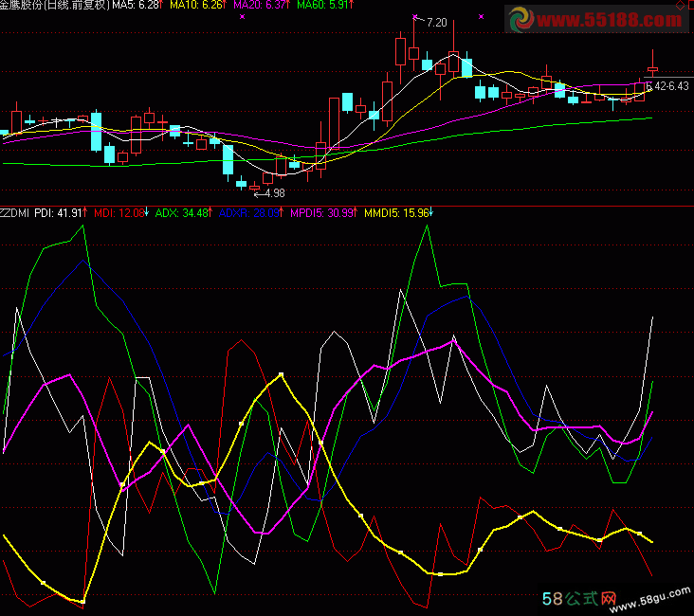The image size is (694, 616).
Task: Select the magenta MA20: 6.37 label
Action: click(x=261, y=6)
